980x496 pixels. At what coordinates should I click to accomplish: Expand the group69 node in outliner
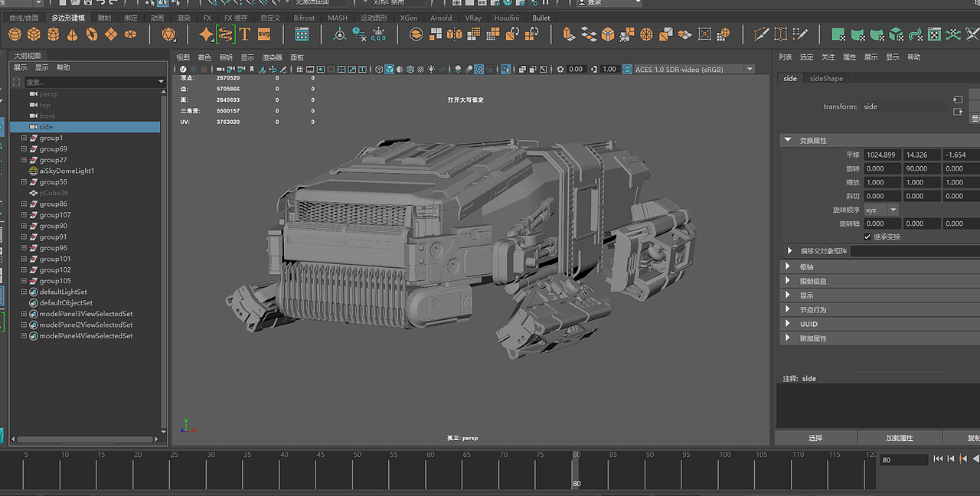pos(24,149)
